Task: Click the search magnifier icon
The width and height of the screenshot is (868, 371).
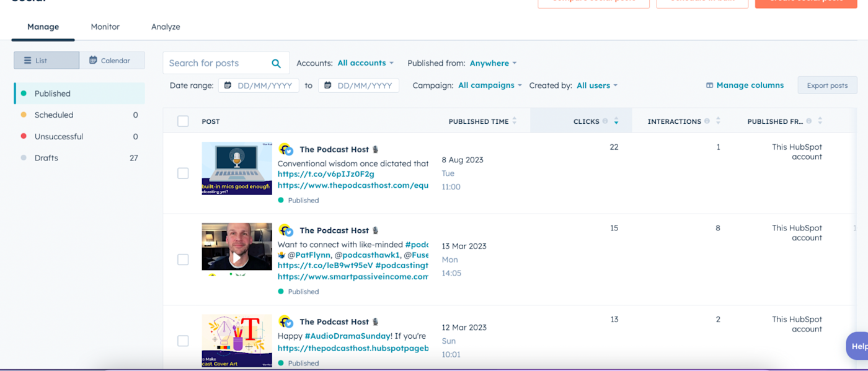Action: pos(277,63)
